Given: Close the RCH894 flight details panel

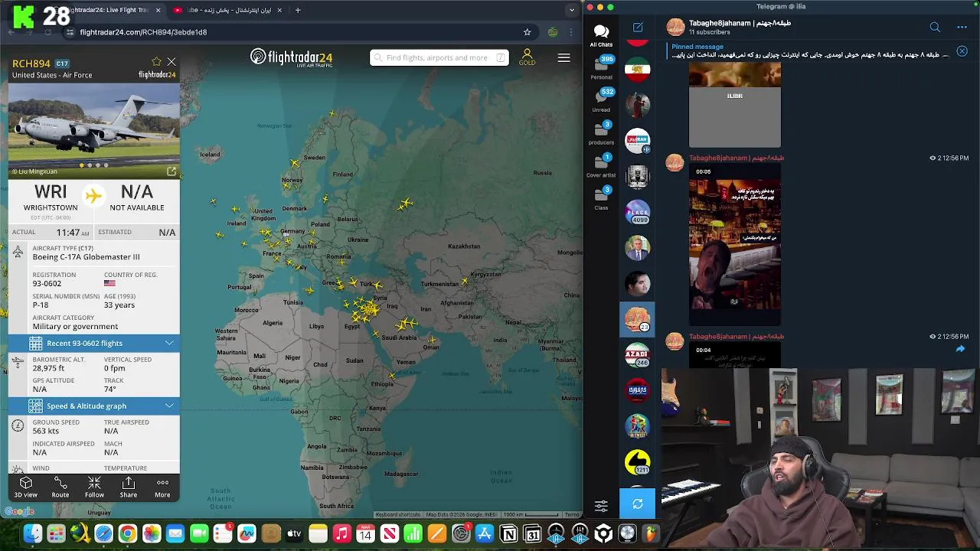Looking at the screenshot, I should (x=171, y=62).
